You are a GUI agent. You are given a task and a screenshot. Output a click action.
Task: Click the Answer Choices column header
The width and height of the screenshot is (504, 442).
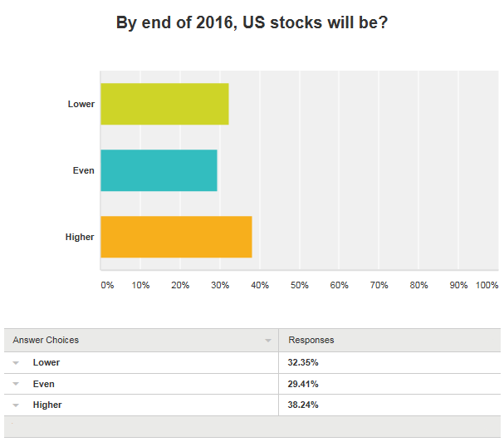(46, 340)
